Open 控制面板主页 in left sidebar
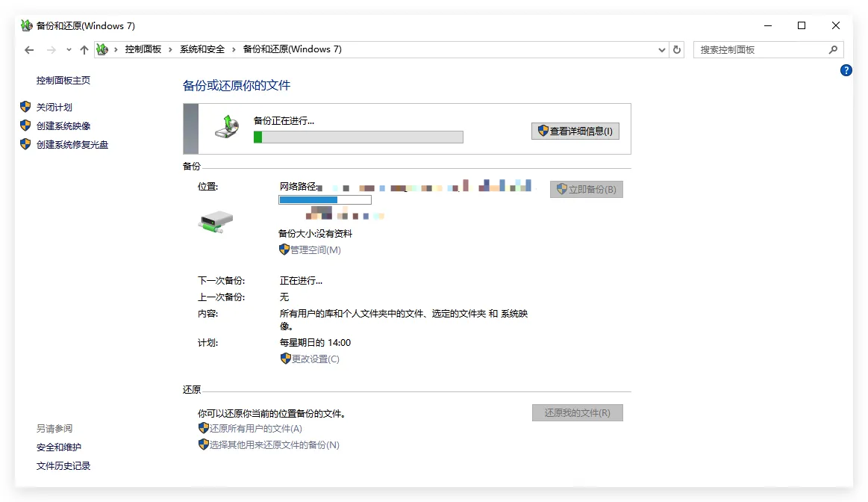This screenshot has height=502, width=868. coord(63,81)
